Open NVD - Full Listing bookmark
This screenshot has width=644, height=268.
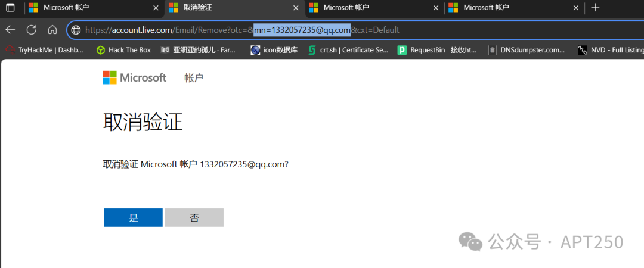(611, 50)
